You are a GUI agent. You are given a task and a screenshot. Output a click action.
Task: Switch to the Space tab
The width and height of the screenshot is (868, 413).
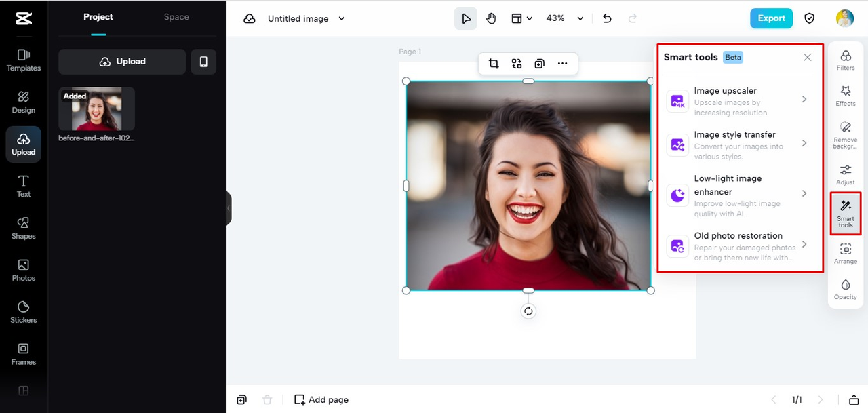[176, 17]
